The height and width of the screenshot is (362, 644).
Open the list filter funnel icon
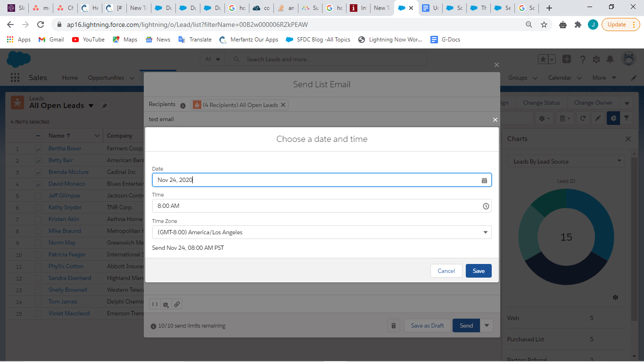627,118
